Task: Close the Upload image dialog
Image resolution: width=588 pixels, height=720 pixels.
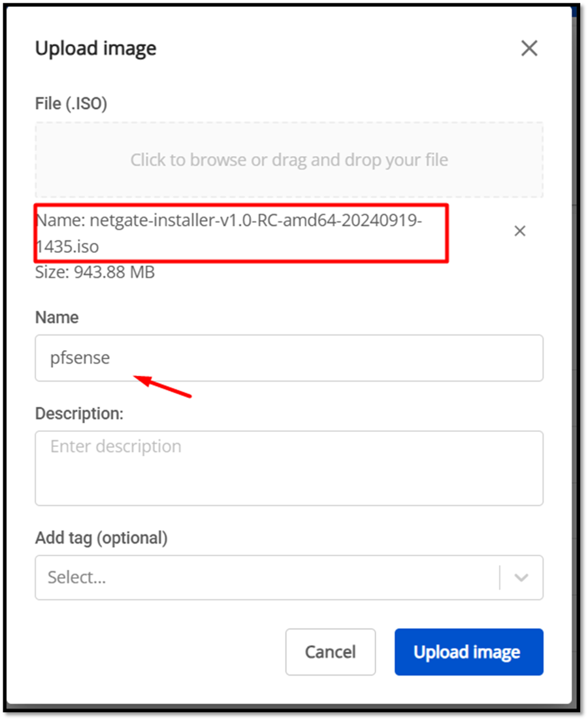Action: [529, 48]
